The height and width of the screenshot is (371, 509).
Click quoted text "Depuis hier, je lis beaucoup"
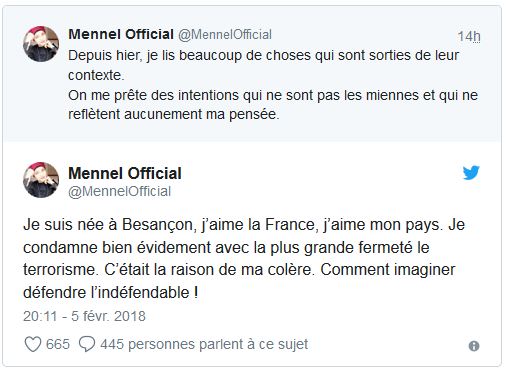pyautogui.click(x=155, y=56)
